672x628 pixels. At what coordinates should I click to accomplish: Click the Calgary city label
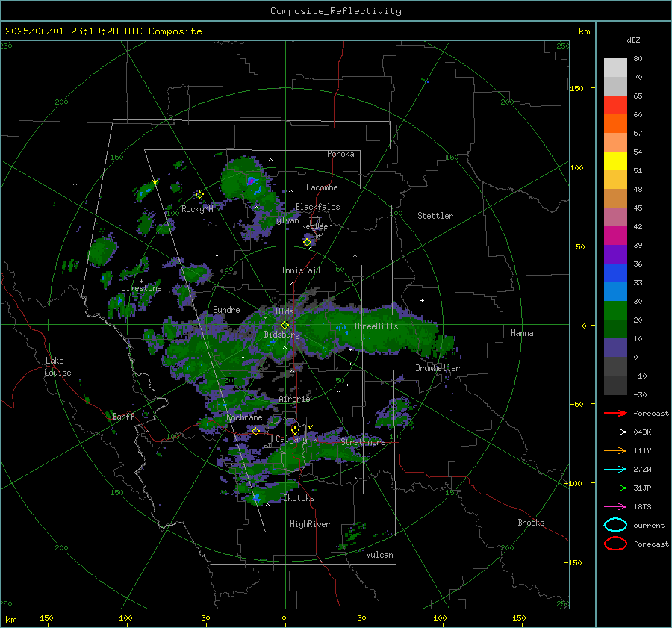click(291, 439)
